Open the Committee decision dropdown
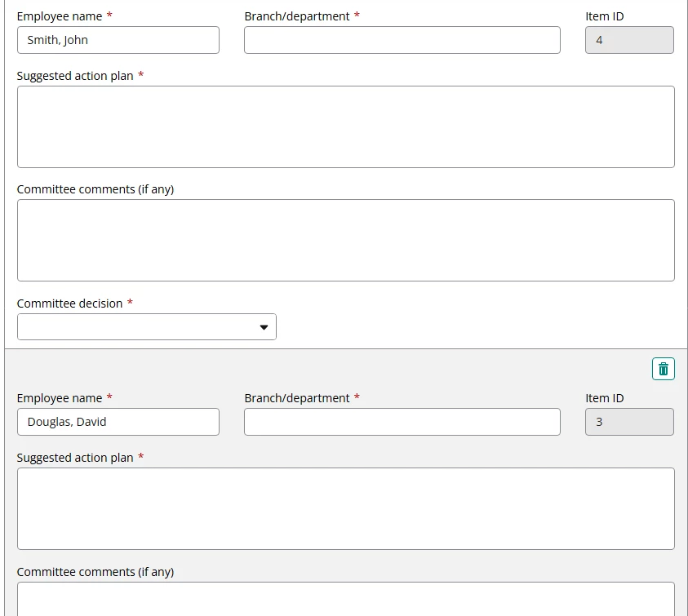The image size is (688, 616). [x=147, y=327]
